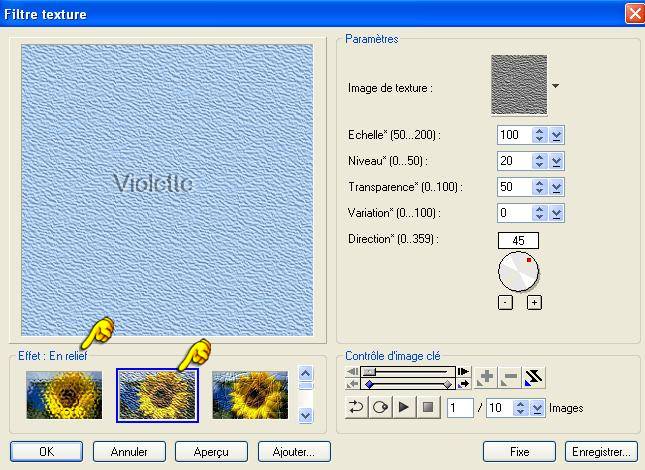The height and width of the screenshot is (470, 645).
Task: Open the Image de texture dropdown
Action: coord(555,86)
